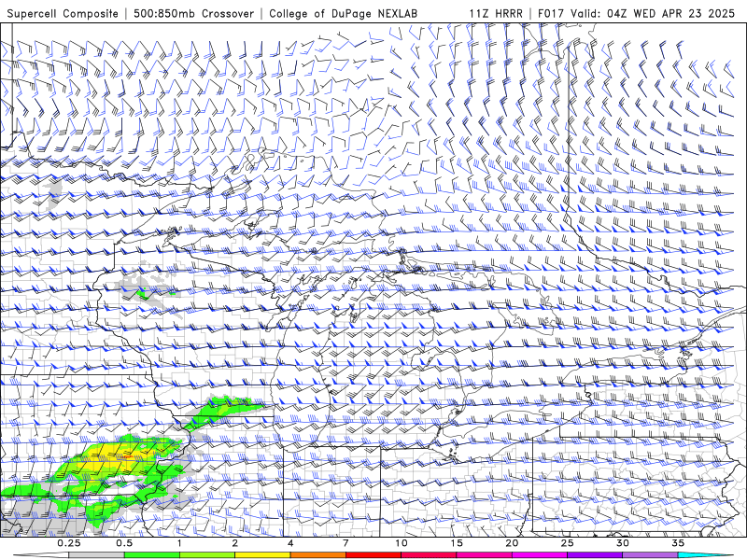Click the small green patch in Minnesota
747x560 pixels.
(143, 294)
